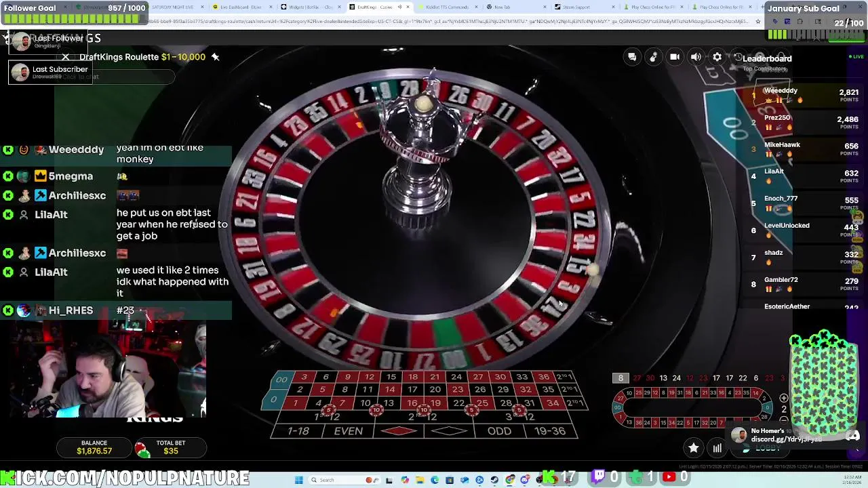Bet straight up on number 8

pyautogui.click(x=344, y=390)
